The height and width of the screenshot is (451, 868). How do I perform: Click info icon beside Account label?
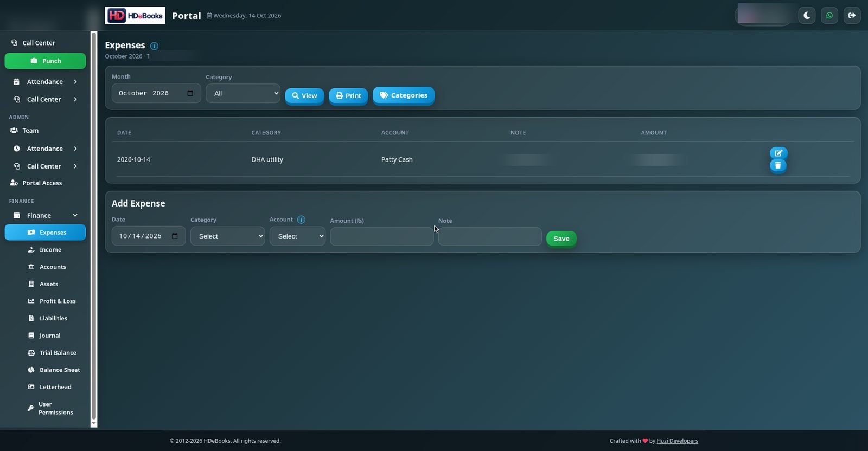coord(301,220)
